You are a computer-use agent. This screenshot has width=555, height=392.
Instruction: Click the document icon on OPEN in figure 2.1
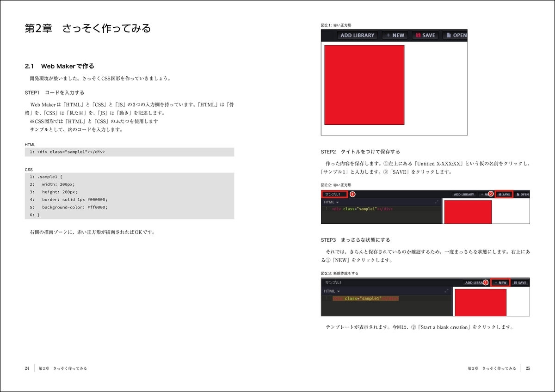pyautogui.click(x=449, y=35)
